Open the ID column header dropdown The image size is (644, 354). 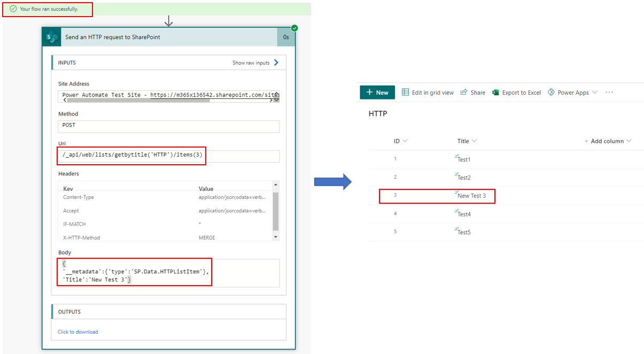(x=405, y=141)
